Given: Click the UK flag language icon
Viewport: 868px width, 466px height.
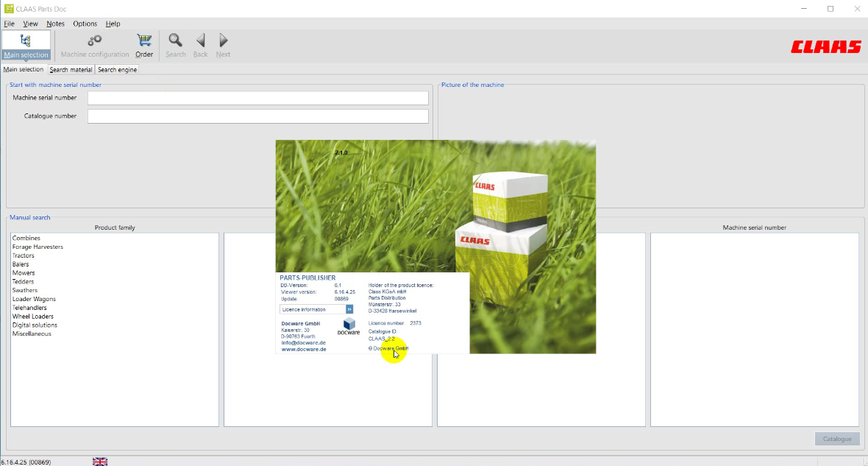Looking at the screenshot, I should pos(100,462).
